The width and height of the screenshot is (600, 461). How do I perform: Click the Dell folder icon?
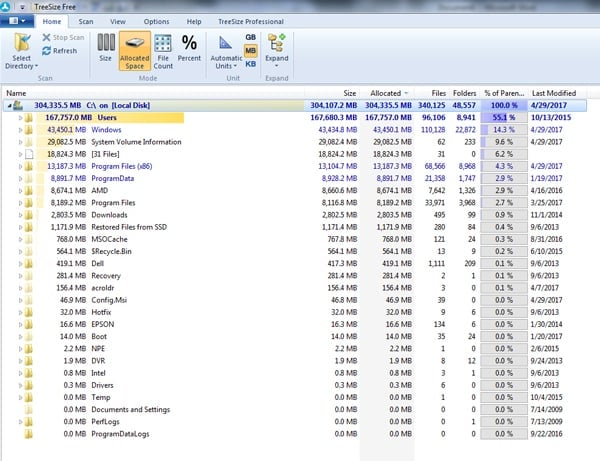point(29,264)
